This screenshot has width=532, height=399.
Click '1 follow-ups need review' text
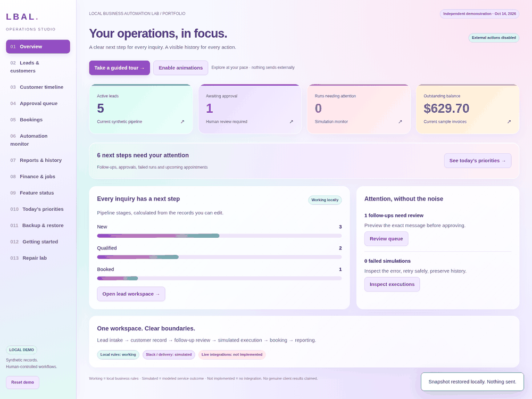point(394,215)
